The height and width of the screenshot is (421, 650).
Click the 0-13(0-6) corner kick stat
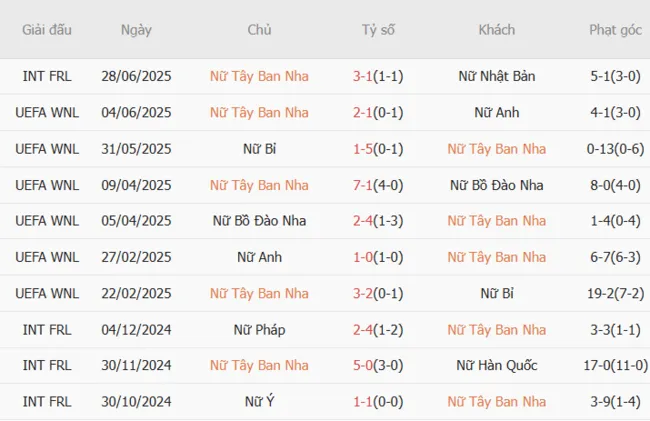pos(615,149)
